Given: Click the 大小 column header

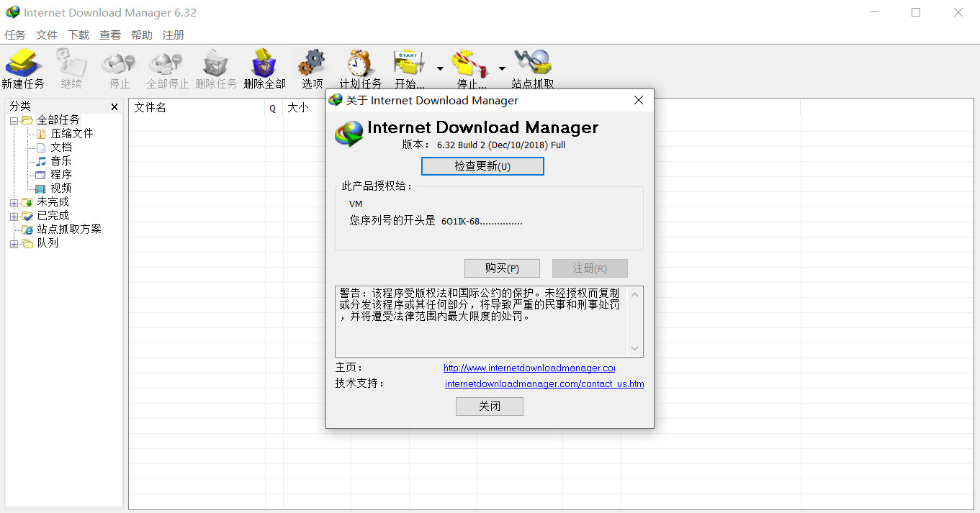Looking at the screenshot, I should click(298, 108).
